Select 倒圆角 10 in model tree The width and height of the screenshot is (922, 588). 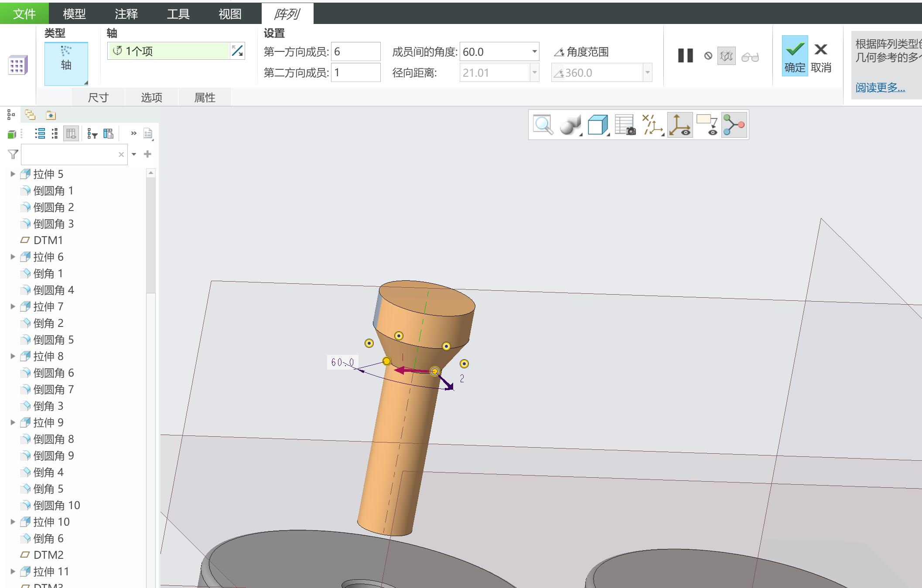pos(51,505)
